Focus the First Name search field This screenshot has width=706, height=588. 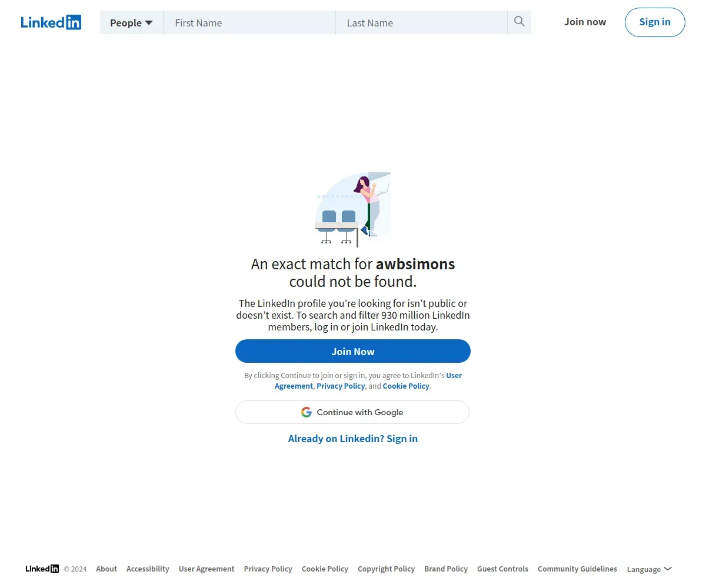coord(249,22)
